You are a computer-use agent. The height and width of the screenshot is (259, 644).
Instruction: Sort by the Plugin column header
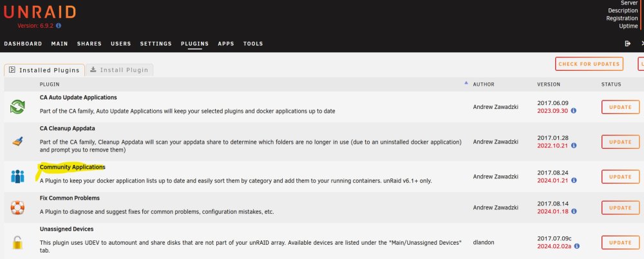pos(50,84)
